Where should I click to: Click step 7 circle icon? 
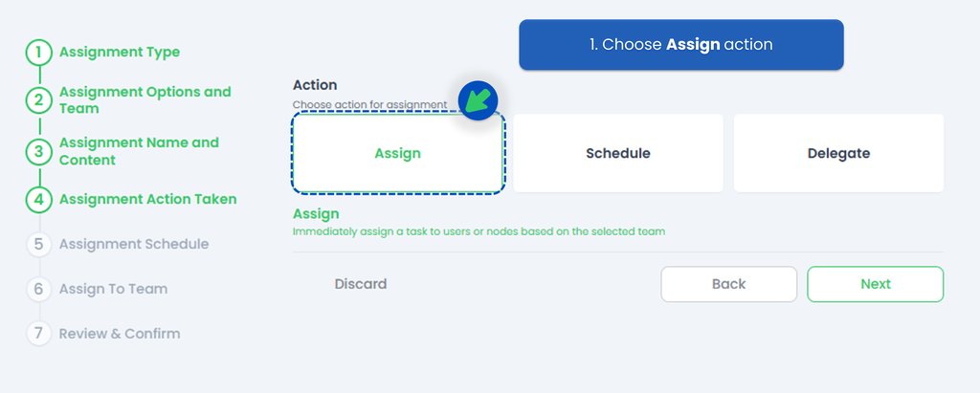pos(38,334)
